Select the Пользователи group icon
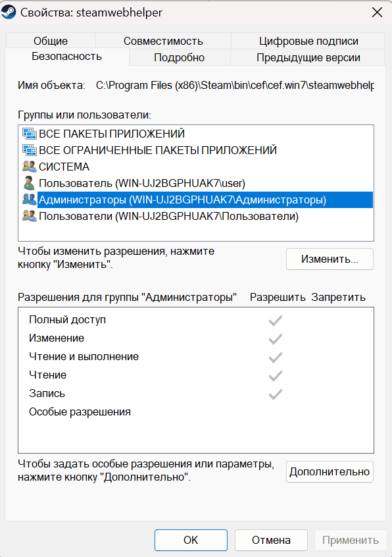 coord(30,216)
